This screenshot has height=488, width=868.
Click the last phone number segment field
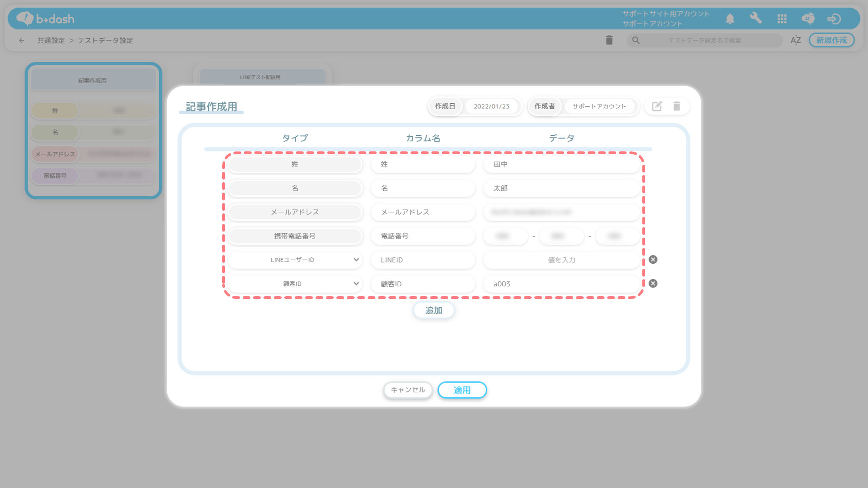pyautogui.click(x=618, y=236)
